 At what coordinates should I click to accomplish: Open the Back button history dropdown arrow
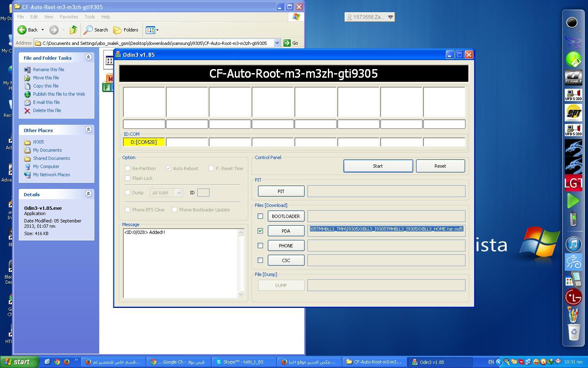[x=42, y=30]
